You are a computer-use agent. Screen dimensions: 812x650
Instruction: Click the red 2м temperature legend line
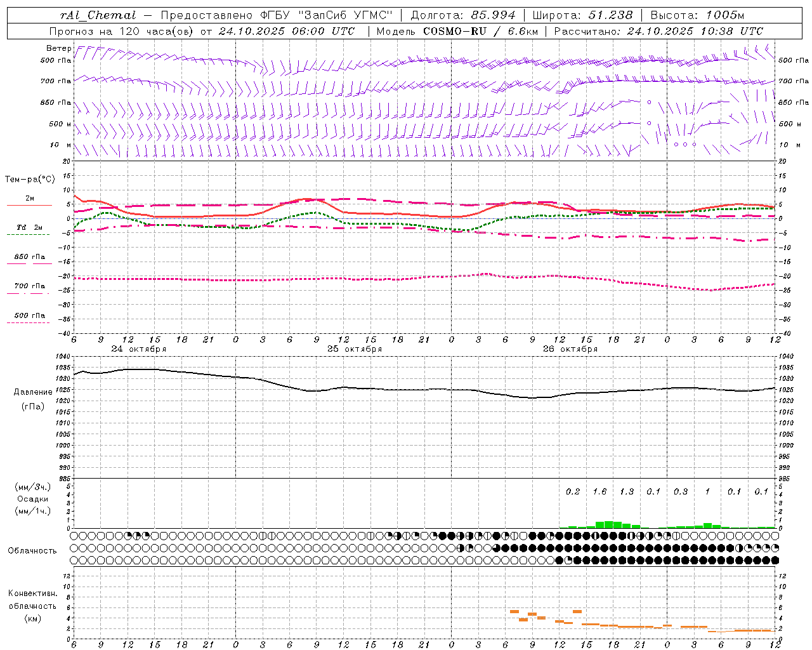[x=29, y=205]
